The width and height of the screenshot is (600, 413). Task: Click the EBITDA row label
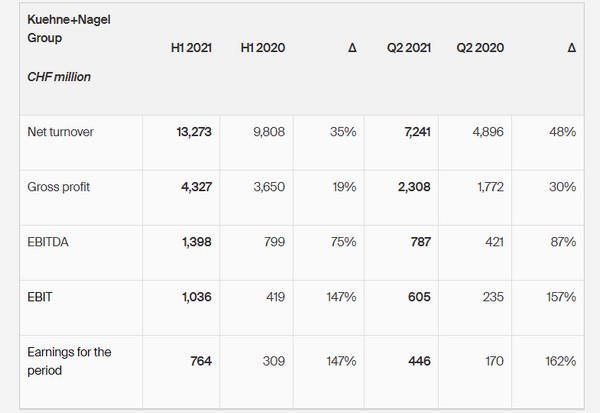coord(49,242)
